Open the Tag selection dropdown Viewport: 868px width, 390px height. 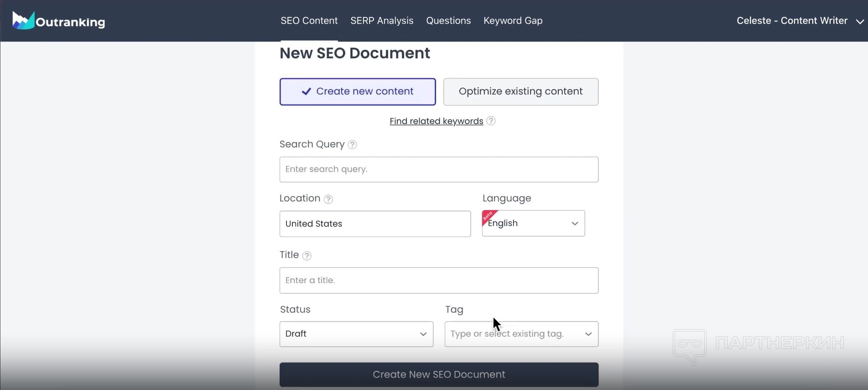pyautogui.click(x=521, y=334)
